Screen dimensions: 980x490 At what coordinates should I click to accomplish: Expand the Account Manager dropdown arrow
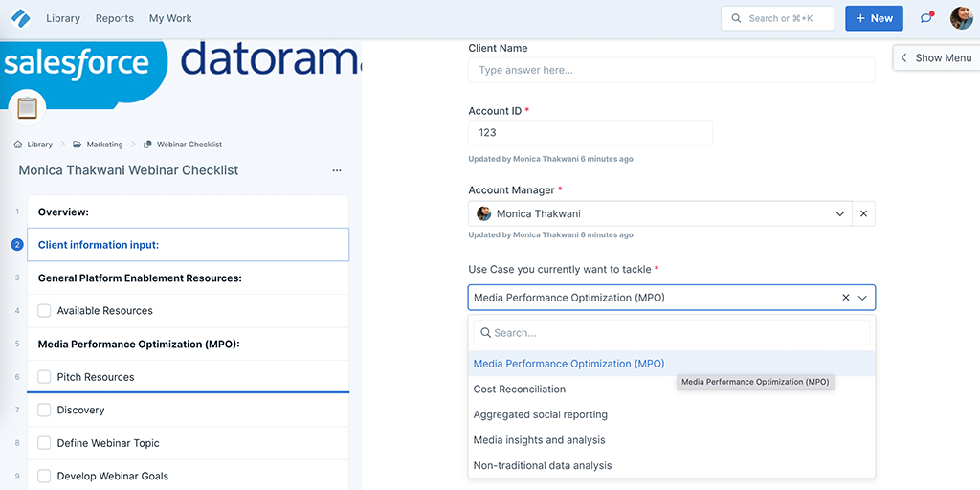coord(840,213)
